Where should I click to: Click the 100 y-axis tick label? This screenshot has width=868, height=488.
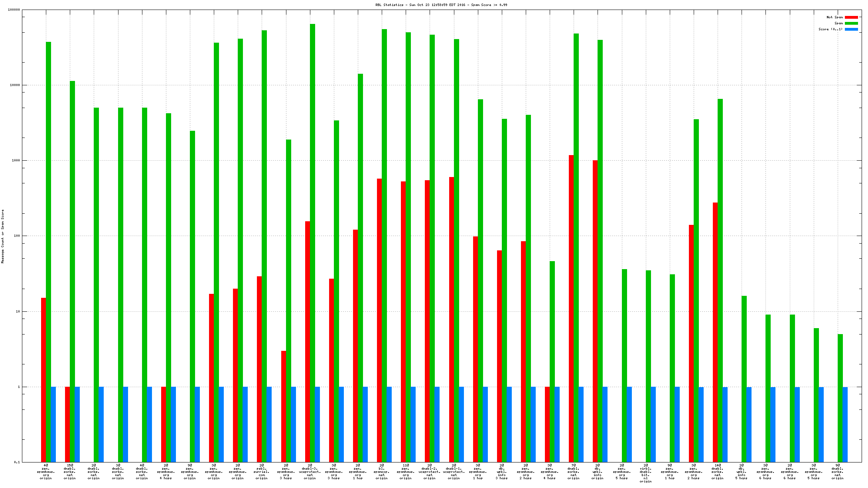coord(17,236)
